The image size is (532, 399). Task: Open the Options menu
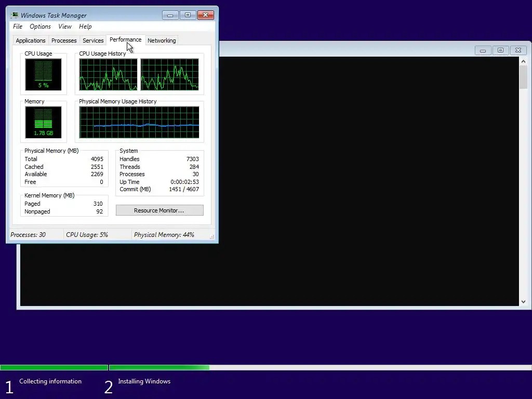pyautogui.click(x=40, y=26)
